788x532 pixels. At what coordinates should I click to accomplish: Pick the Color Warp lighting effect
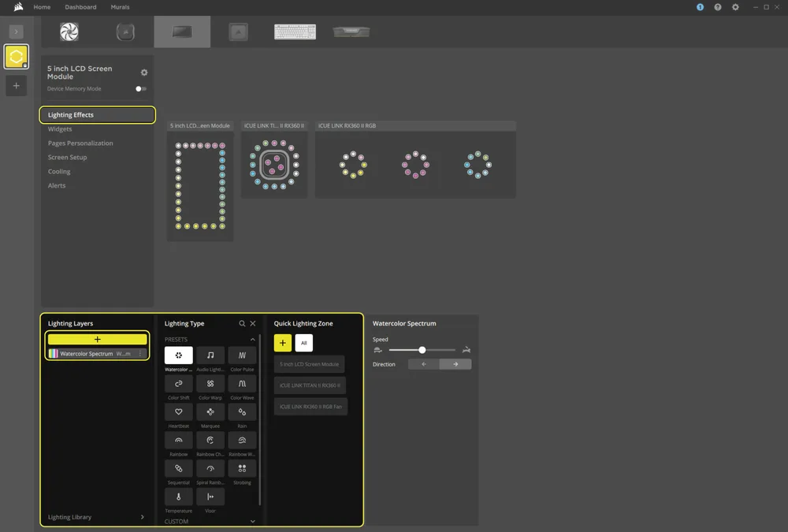(x=210, y=383)
